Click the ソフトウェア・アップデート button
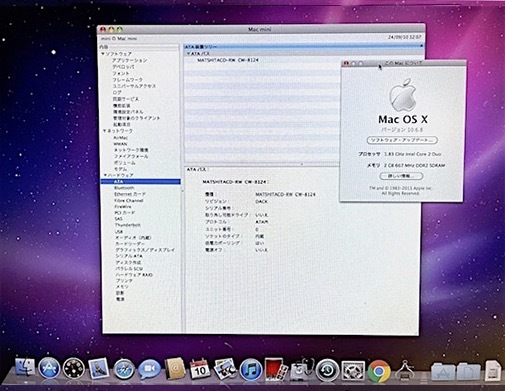The width and height of the screenshot is (505, 391). pyautogui.click(x=402, y=140)
